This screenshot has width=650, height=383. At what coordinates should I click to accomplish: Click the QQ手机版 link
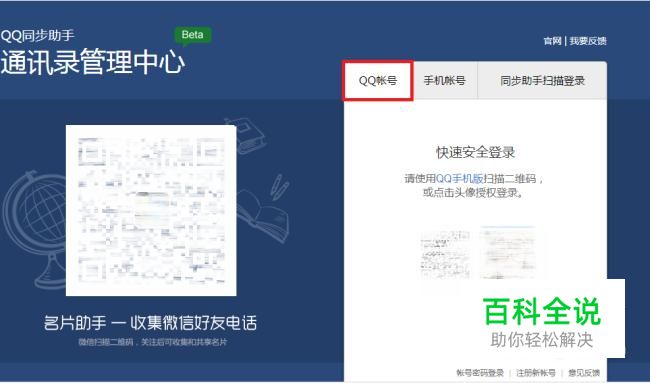point(459,179)
